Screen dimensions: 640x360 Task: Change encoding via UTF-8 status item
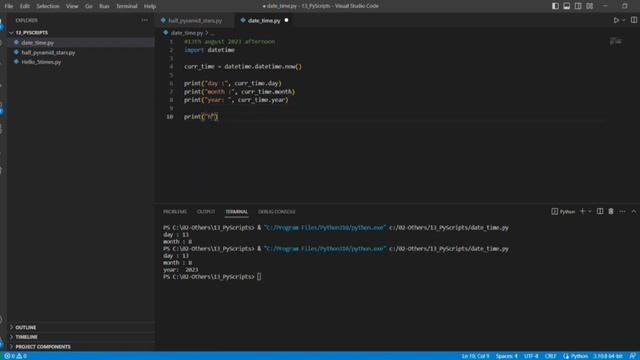(531, 356)
